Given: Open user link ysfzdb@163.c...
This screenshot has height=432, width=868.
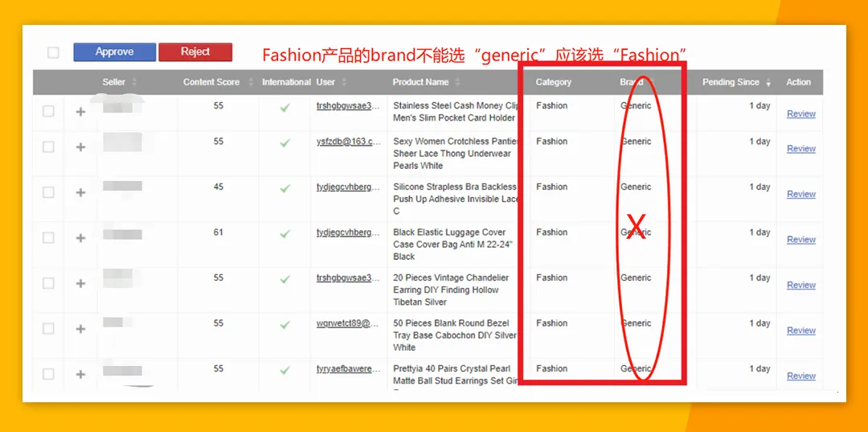Looking at the screenshot, I should [348, 142].
